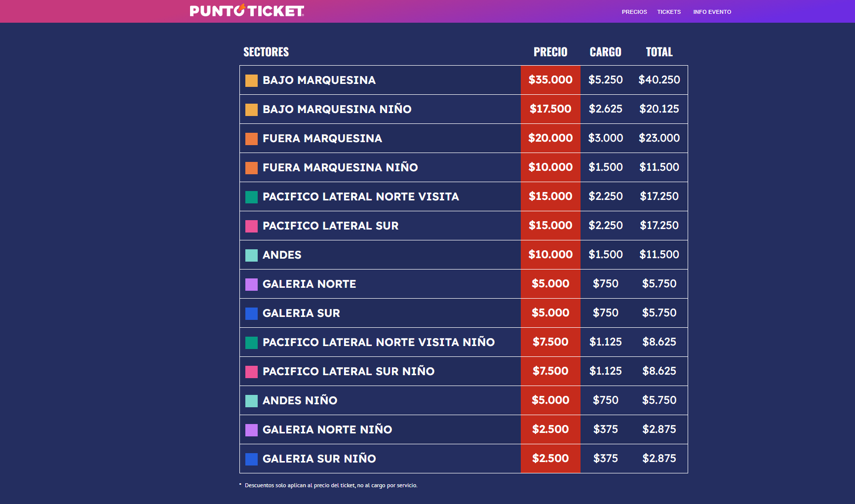Click the PACIFICO LATERAL SUR NIÑO label

point(348,371)
